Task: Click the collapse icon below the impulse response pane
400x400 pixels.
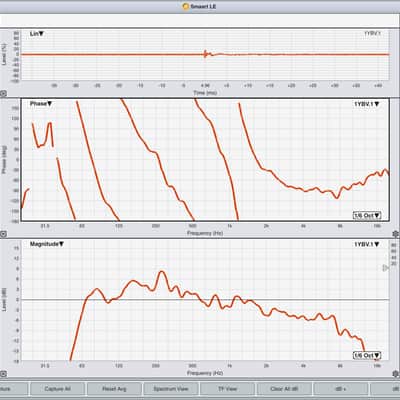Action: (3, 94)
